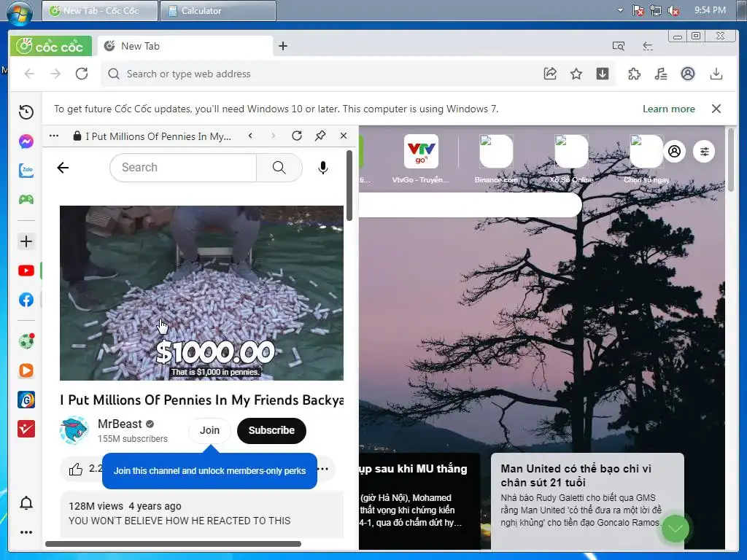Screen dimensions: 747x560
Task: Go back in side panel navigation
Action: tap(251, 136)
